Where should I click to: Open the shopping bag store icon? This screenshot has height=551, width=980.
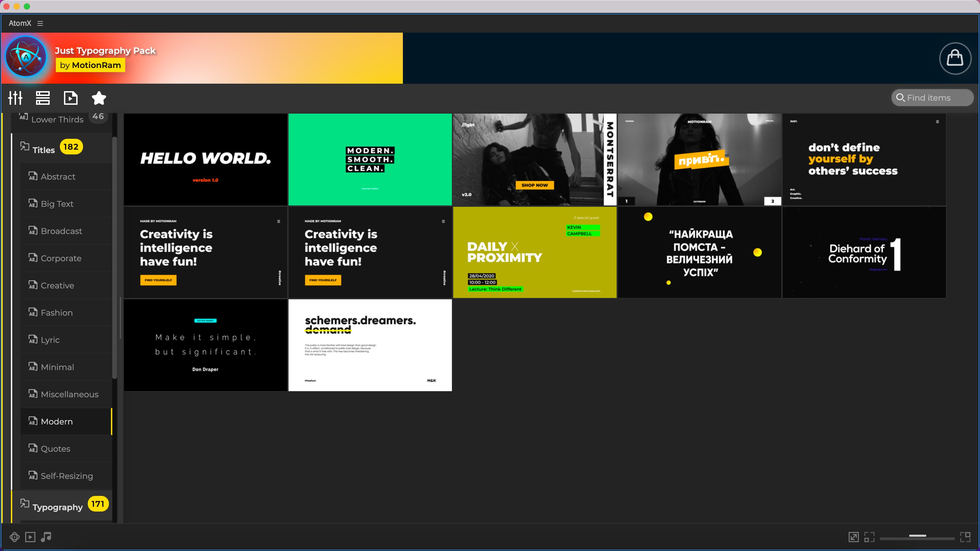pos(954,58)
